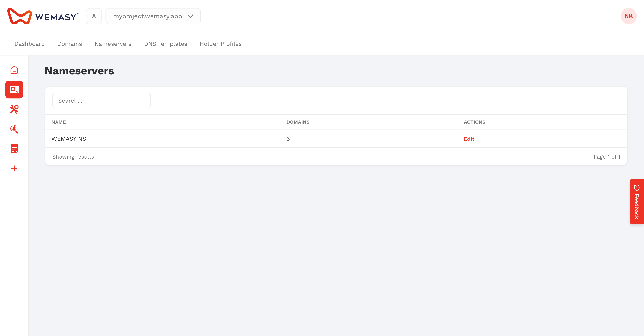Focus the Search nameservers field
Viewport: 644px width, 336px height.
point(101,100)
